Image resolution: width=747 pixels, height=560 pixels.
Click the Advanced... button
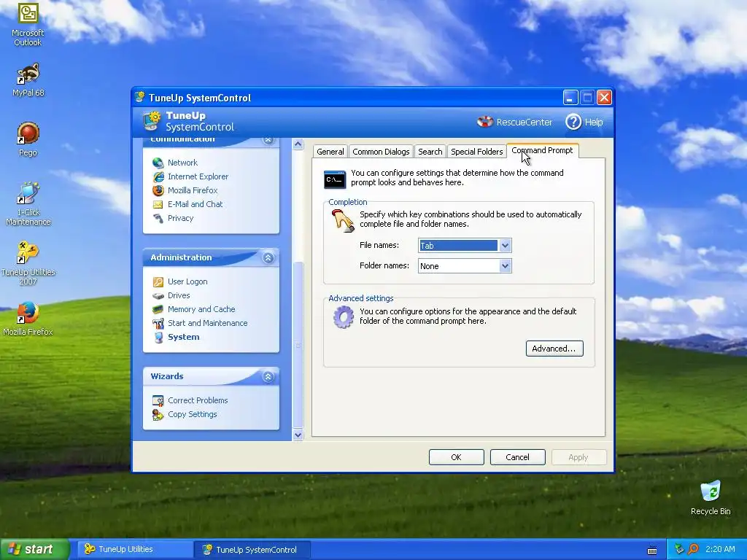click(x=554, y=349)
